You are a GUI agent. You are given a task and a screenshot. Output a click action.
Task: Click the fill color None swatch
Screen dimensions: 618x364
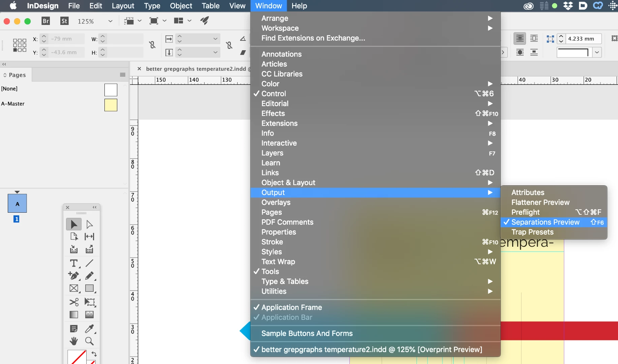77,357
